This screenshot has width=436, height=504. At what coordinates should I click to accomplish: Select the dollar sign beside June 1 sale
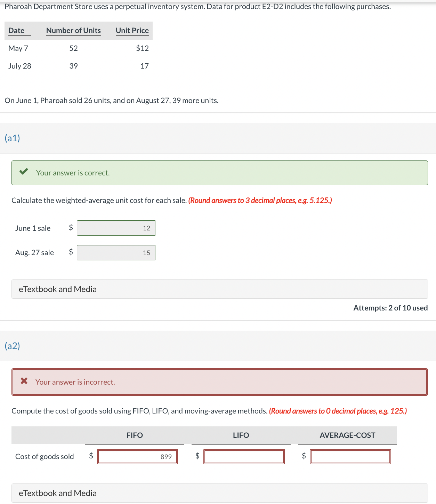tap(71, 228)
